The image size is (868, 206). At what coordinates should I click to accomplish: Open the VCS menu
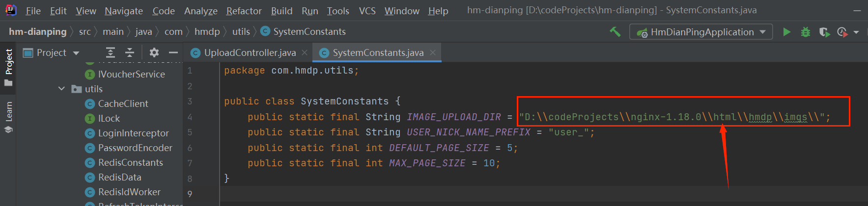point(367,11)
